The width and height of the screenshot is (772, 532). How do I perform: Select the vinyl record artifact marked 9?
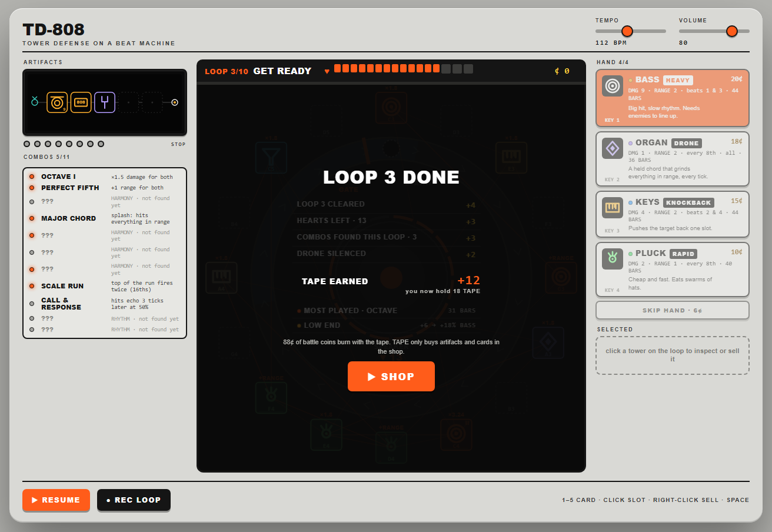click(57, 102)
